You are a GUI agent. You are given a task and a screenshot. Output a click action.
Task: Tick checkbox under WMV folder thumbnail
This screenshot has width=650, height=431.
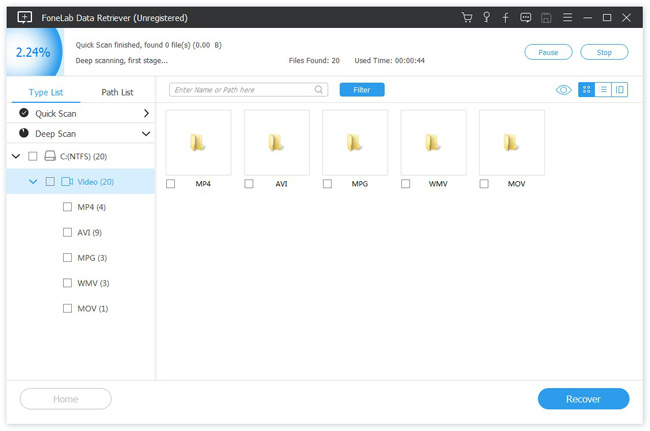click(x=405, y=184)
